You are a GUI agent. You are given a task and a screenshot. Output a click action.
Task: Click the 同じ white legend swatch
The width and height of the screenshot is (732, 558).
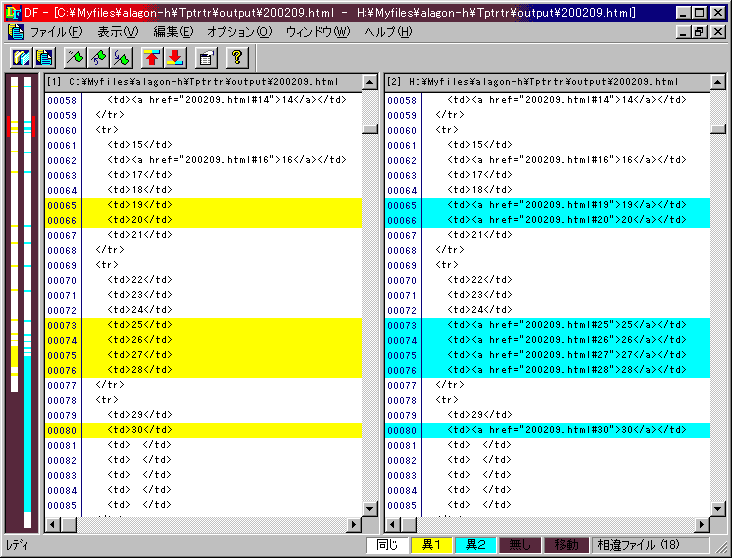(387, 545)
